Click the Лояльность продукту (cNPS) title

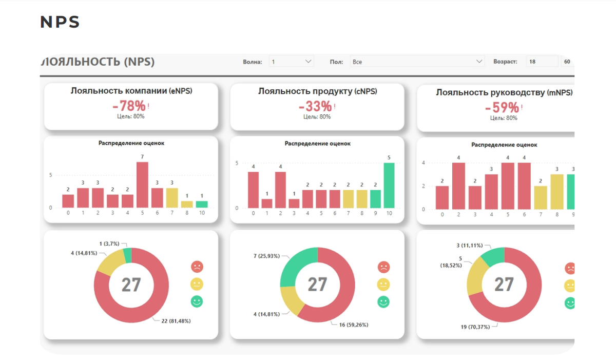(317, 91)
